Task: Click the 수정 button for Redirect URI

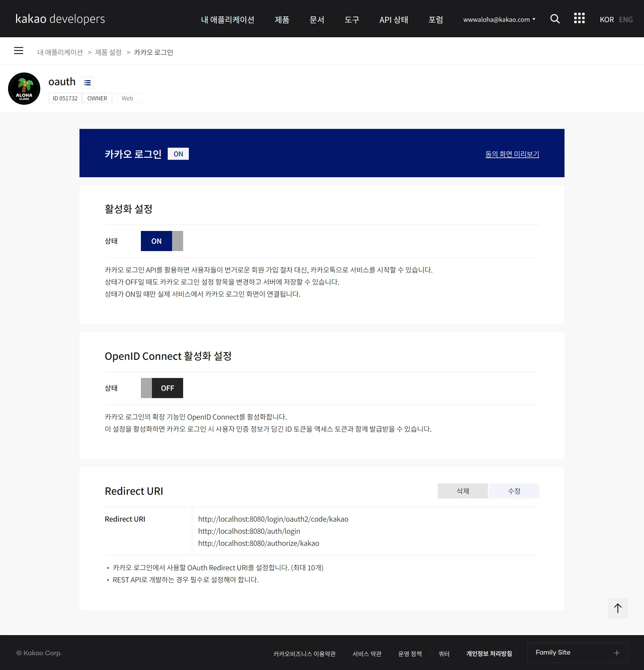Action: pos(514,491)
